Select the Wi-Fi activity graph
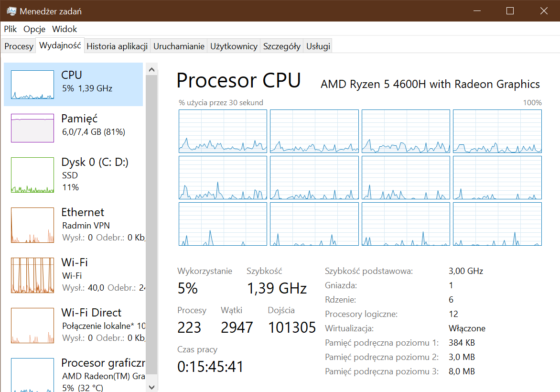 coord(32,275)
